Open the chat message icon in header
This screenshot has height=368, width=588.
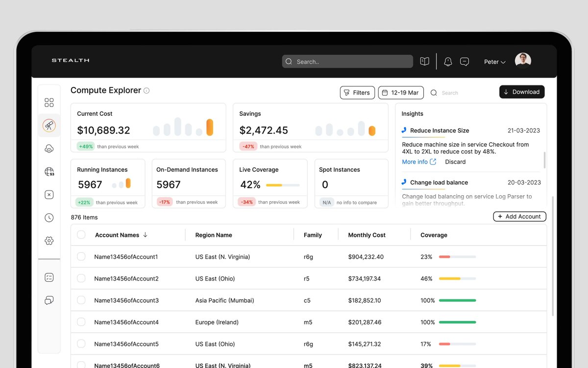[465, 62]
